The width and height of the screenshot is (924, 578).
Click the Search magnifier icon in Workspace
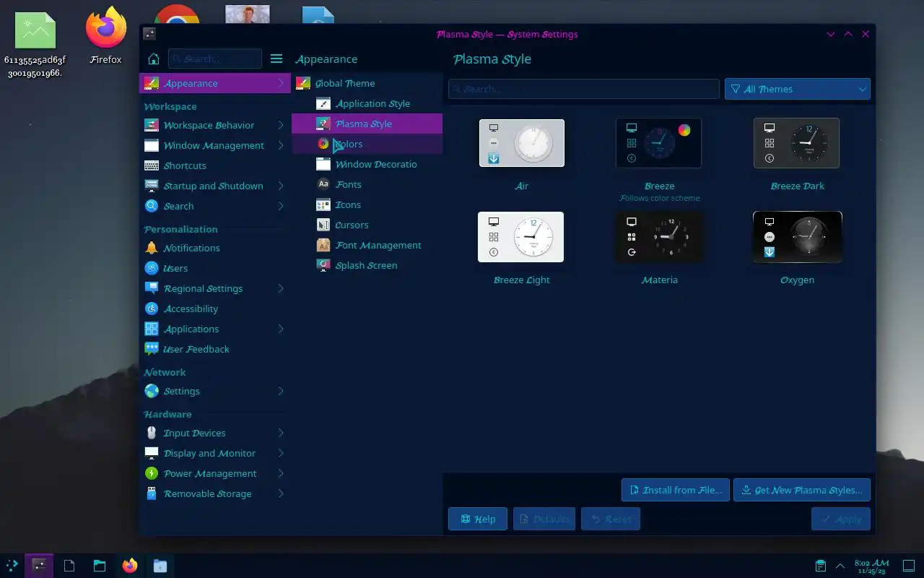tap(151, 206)
